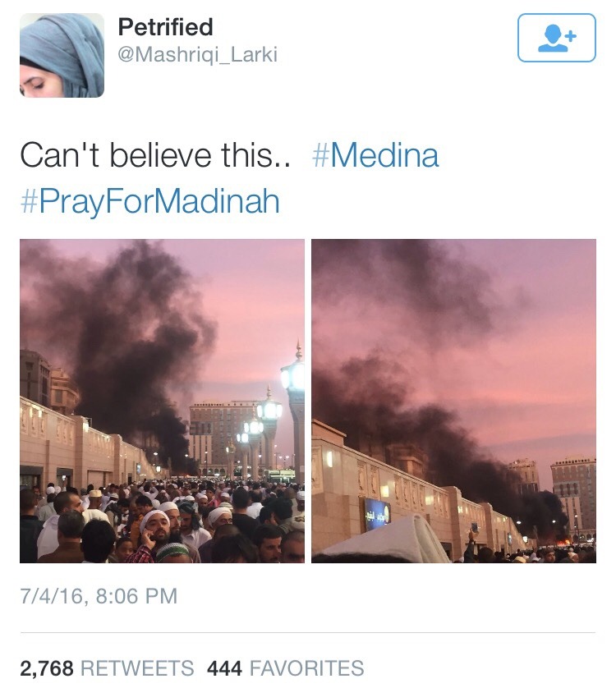The image size is (616, 693).
Task: Show the 2,768 retweet count
Action: [x=47, y=668]
